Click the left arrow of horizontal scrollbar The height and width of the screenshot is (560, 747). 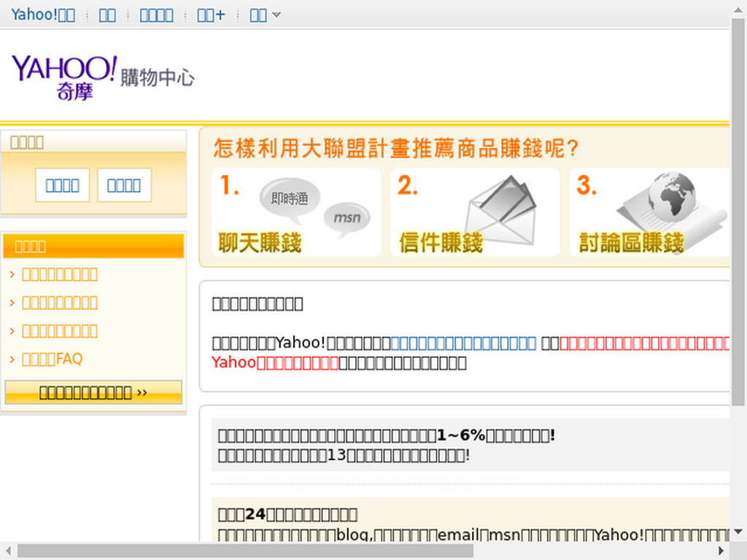[7, 551]
